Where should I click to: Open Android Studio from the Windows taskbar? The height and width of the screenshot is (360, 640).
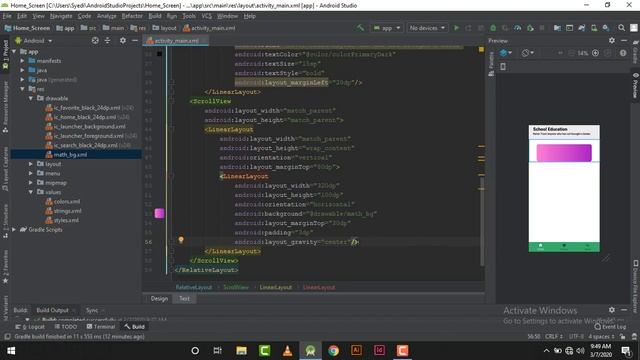[310, 350]
